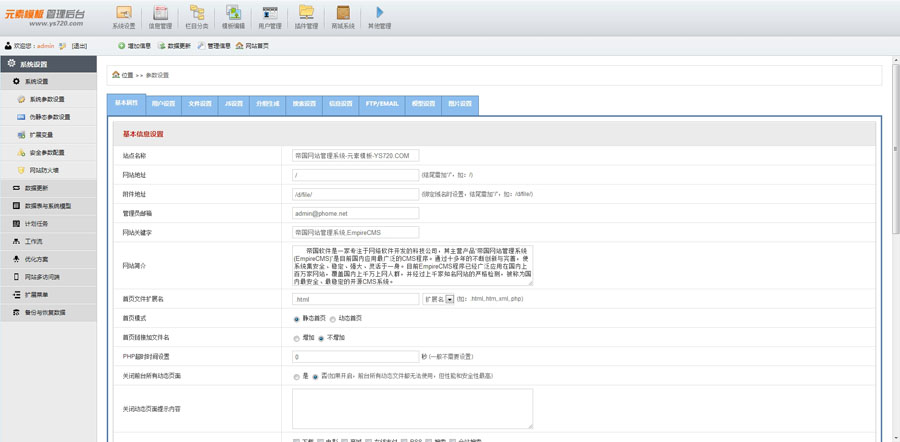Select the 增加 radio for 首页链接加文件名
Viewport: 900px width, 442px height.
click(296, 338)
